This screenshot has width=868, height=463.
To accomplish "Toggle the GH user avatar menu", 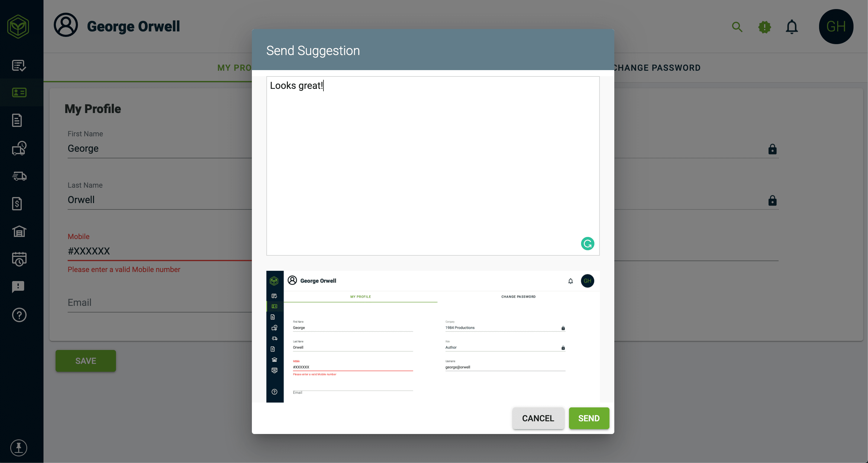I will pyautogui.click(x=836, y=26).
